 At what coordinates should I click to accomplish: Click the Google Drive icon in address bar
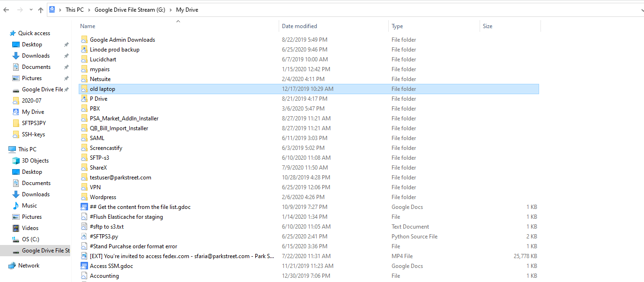52,9
